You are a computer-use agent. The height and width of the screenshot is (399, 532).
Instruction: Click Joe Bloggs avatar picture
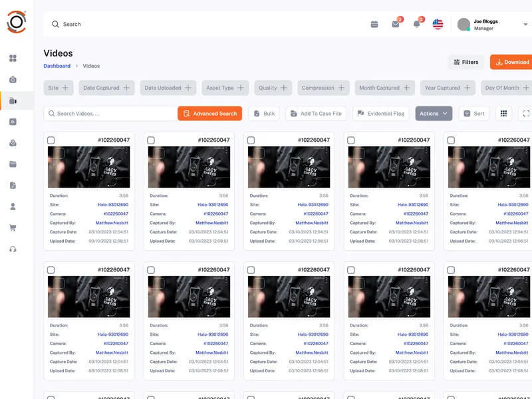pyautogui.click(x=464, y=25)
